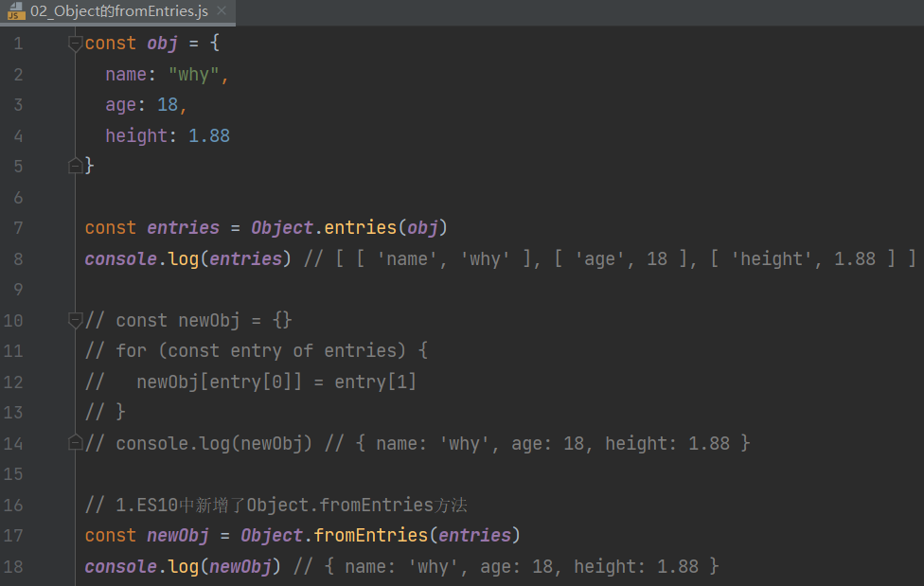Click the name property key on line 2
924x586 pixels.
pyautogui.click(x=126, y=74)
